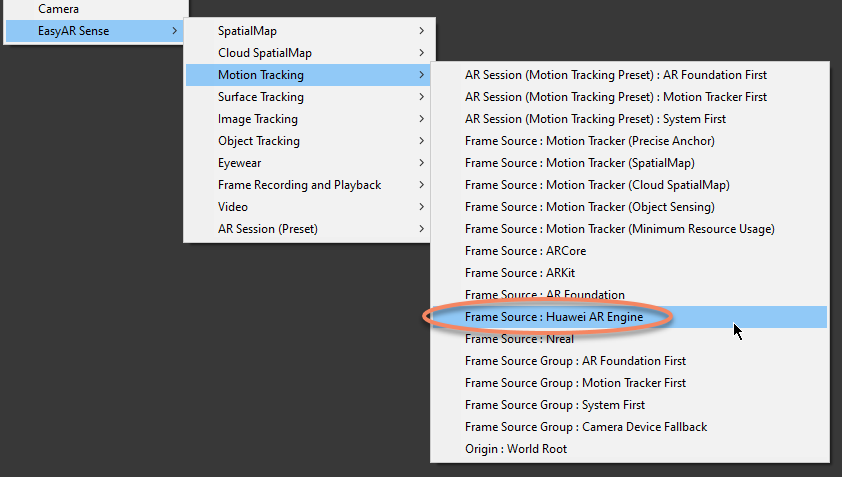Choose AR Session preset Motion Tracker First
Image resolution: width=842 pixels, height=477 pixels.
click(629, 97)
